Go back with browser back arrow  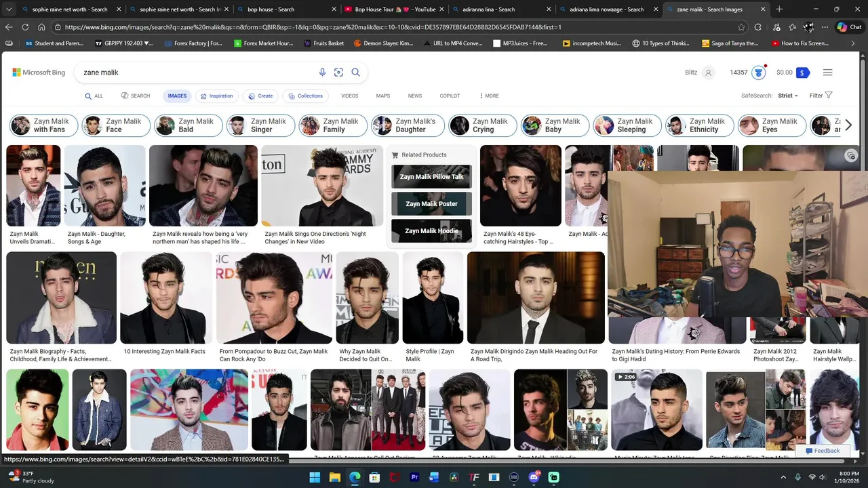(9, 27)
